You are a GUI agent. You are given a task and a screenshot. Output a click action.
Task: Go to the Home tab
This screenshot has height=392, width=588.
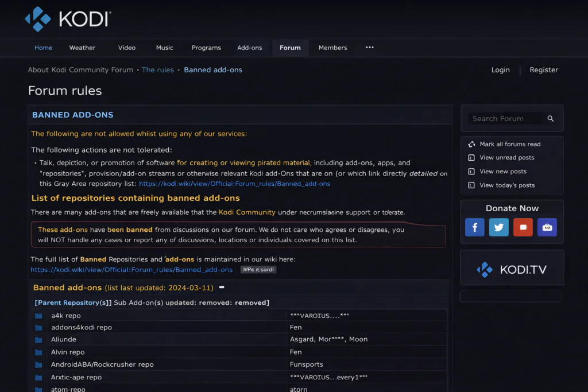coord(43,48)
